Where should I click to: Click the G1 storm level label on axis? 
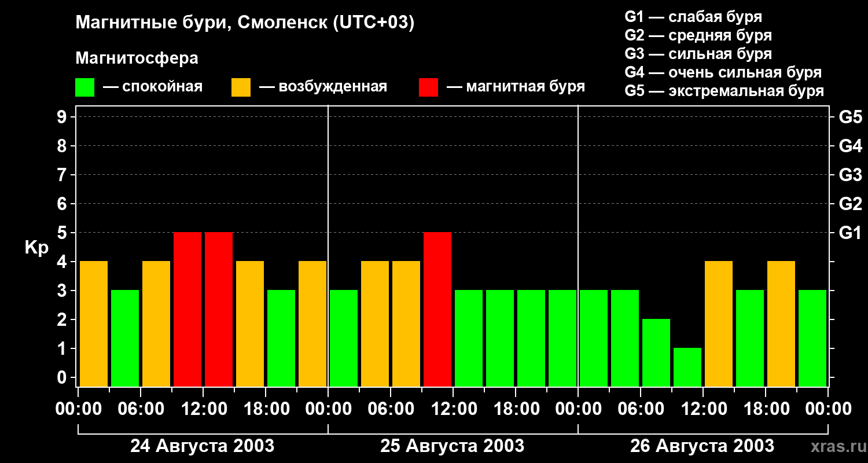pos(850,233)
